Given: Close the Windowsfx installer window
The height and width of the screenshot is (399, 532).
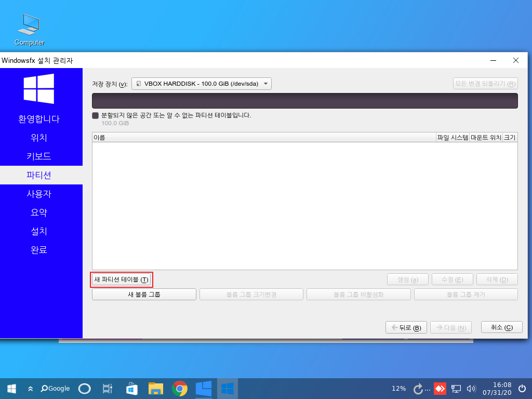Looking at the screenshot, I should (x=516, y=60).
